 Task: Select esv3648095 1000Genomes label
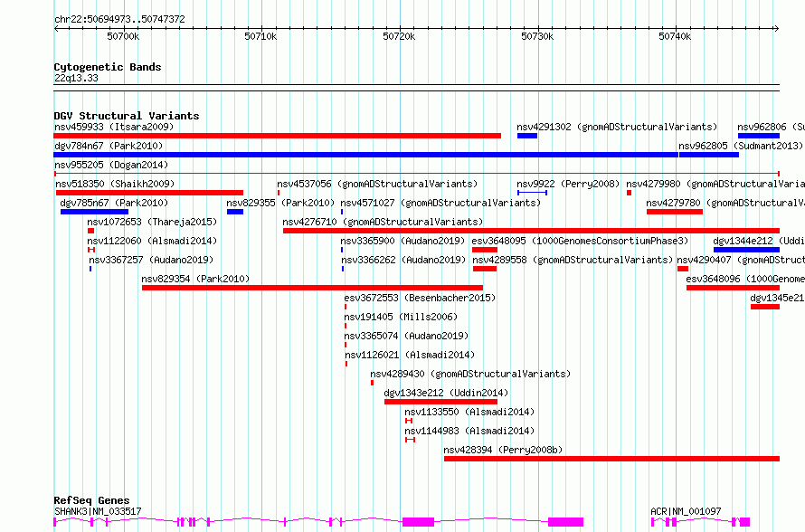tap(580, 241)
